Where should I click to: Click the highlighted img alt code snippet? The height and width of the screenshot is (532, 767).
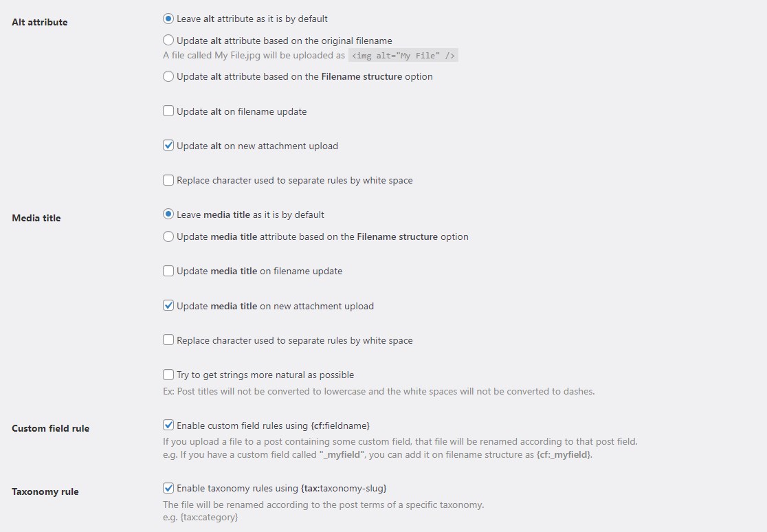[404, 56]
